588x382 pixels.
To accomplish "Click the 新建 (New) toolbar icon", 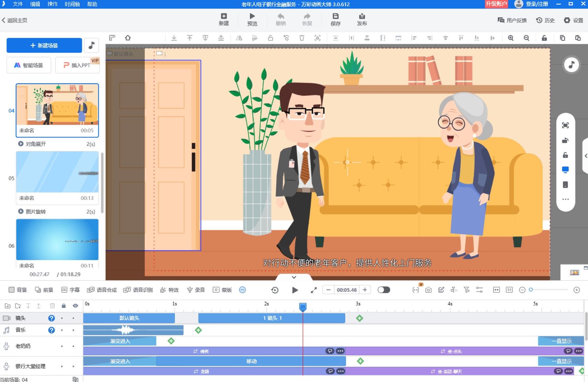I will [224, 19].
